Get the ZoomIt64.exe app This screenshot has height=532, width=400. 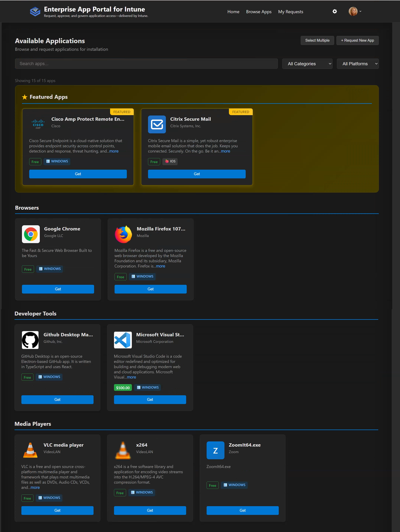click(x=243, y=510)
